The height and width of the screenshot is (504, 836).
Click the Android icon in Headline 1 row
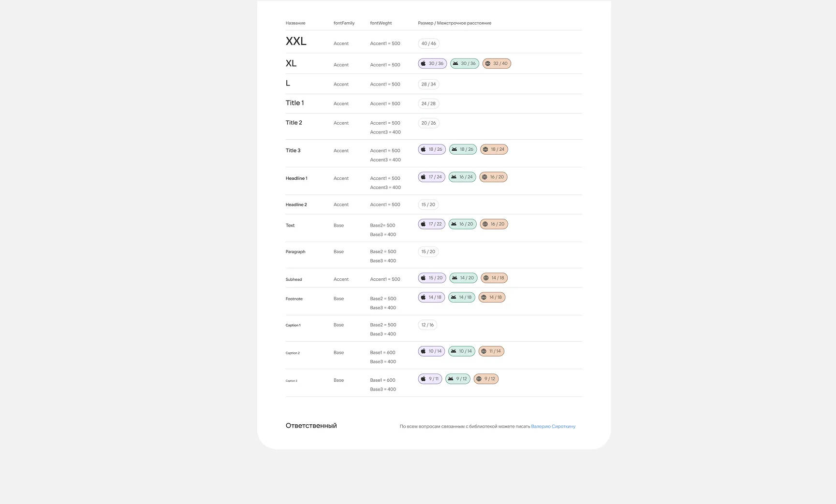click(454, 177)
